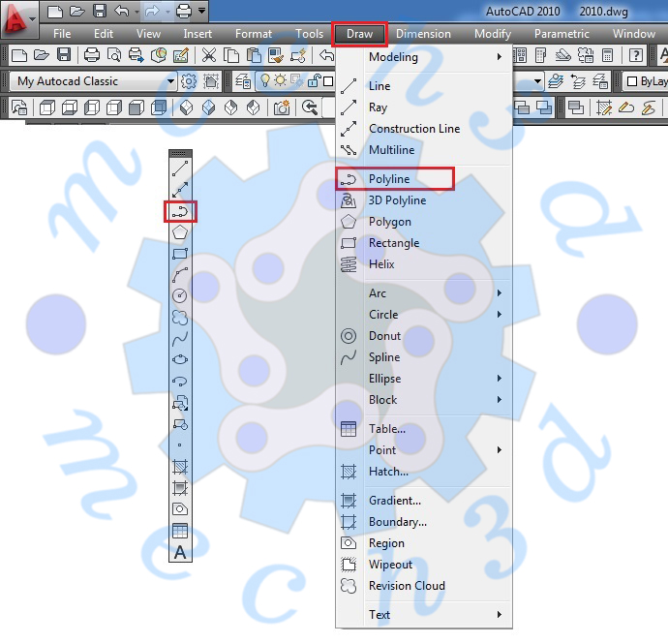The image size is (668, 644).
Task: Select the Circle tool in the vertical toolbar
Action: pyautogui.click(x=180, y=296)
